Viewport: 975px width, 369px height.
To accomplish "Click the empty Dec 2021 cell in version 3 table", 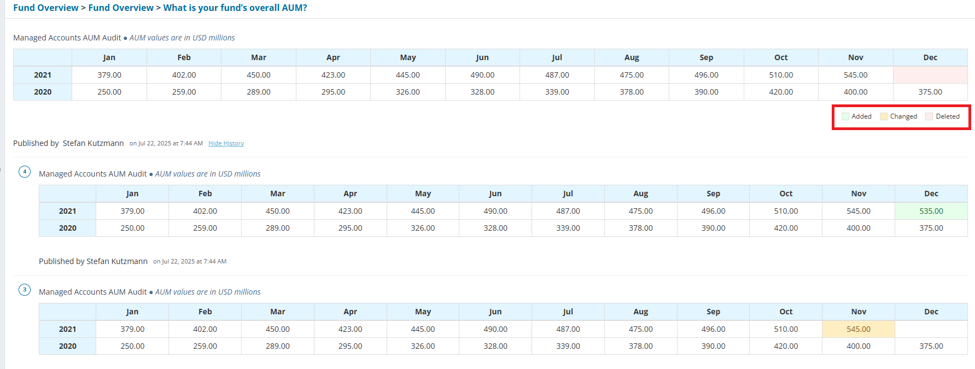I will (931, 329).
